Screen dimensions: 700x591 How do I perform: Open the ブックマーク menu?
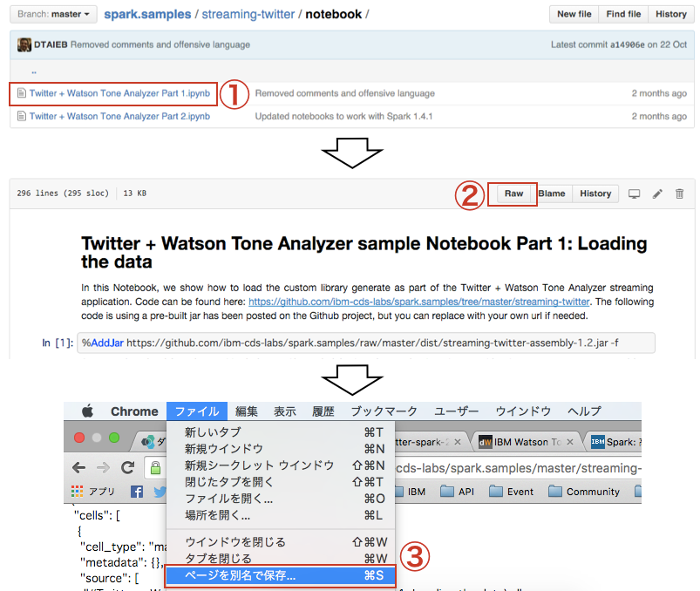pyautogui.click(x=384, y=411)
